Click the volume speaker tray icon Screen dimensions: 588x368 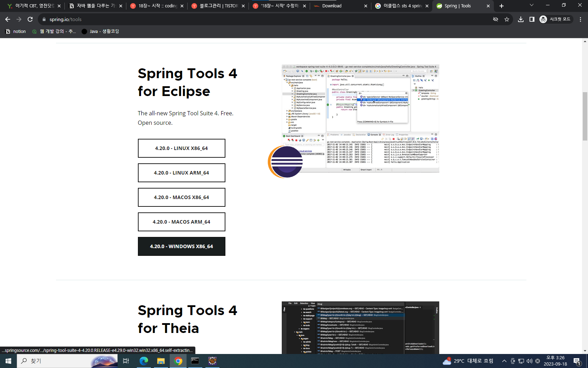530,361
